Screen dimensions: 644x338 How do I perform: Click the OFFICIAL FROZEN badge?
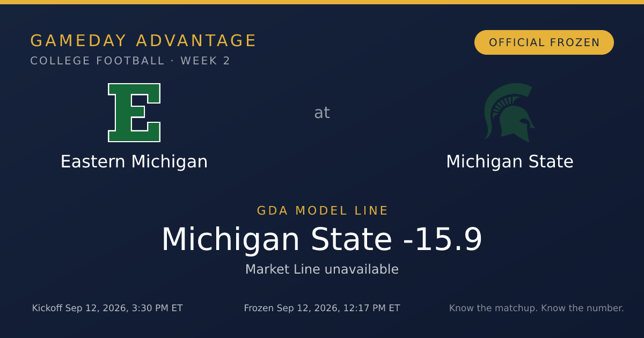point(544,42)
